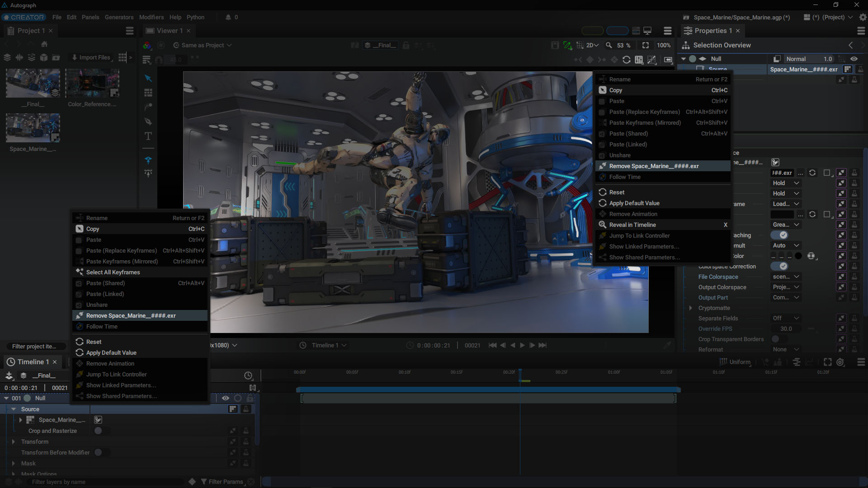Click the _Final_ project thumbnail
This screenshot has height=488, width=868.
click(x=33, y=83)
